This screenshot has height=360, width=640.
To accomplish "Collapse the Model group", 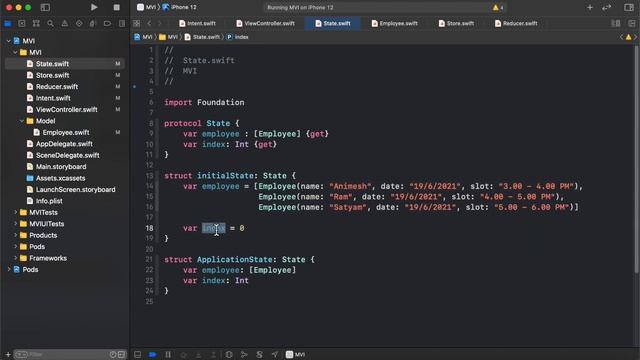I will [x=22, y=121].
